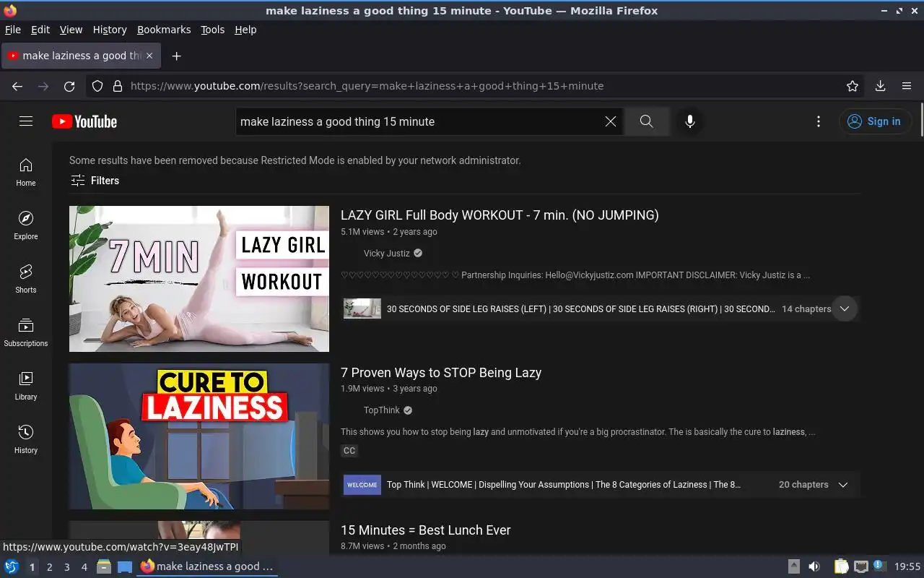Open Subscriptions in the sidebar

tap(26, 333)
